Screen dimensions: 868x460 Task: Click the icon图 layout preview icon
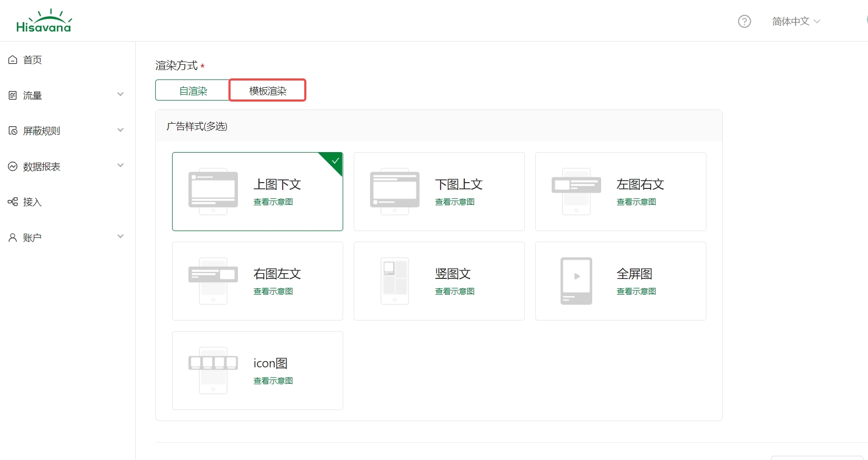213,371
